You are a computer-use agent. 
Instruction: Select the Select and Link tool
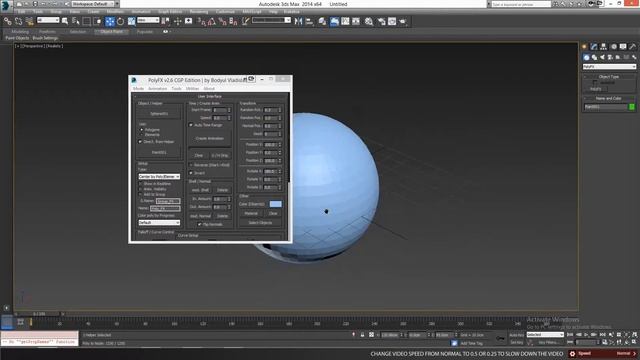coord(7,21)
